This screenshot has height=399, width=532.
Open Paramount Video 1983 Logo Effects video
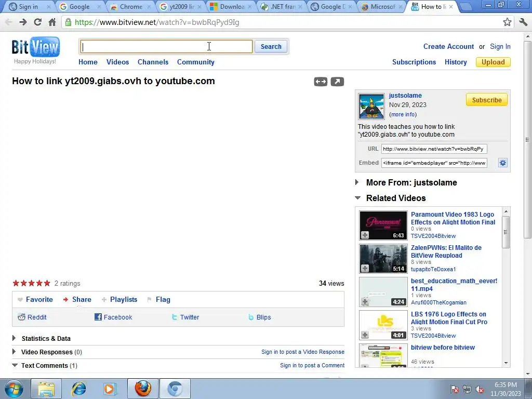point(453,218)
